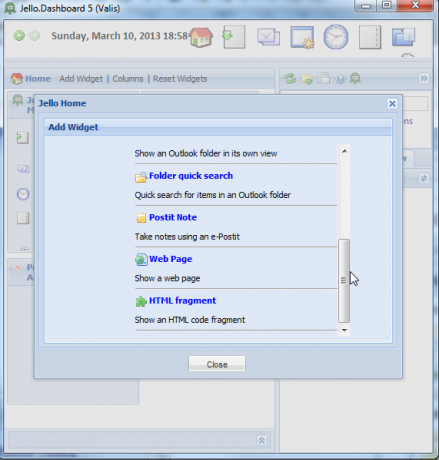The image size is (439, 460).
Task: Click the scrollbar up arrow
Action: pos(344,151)
